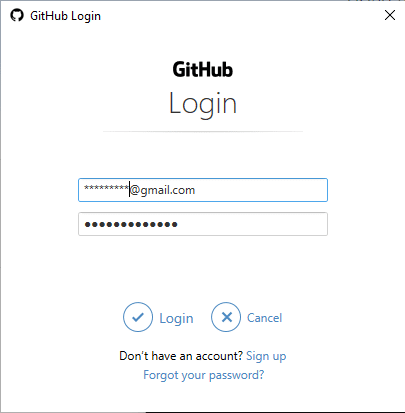Click the checkmark circle icon beside Login
Image resolution: width=405 pixels, height=413 pixels.
[x=138, y=317]
